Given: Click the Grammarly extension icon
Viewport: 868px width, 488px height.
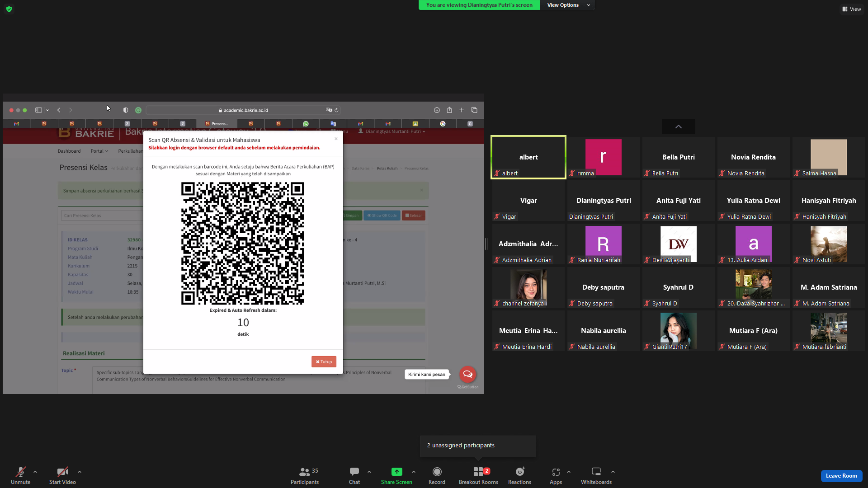Looking at the screenshot, I should click(x=138, y=110).
